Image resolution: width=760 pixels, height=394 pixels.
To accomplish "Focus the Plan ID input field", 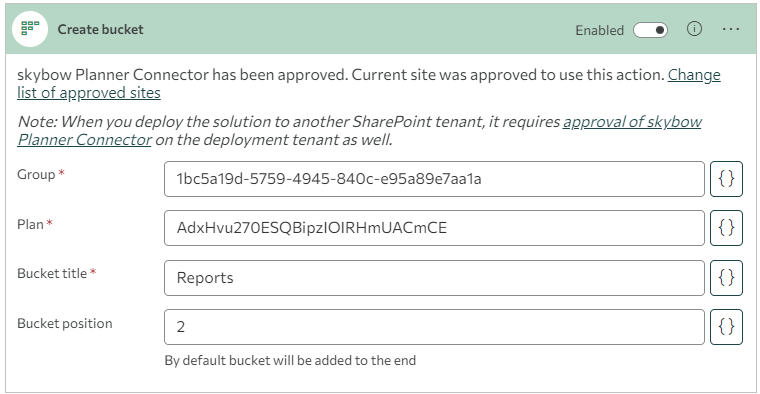I will click(434, 228).
